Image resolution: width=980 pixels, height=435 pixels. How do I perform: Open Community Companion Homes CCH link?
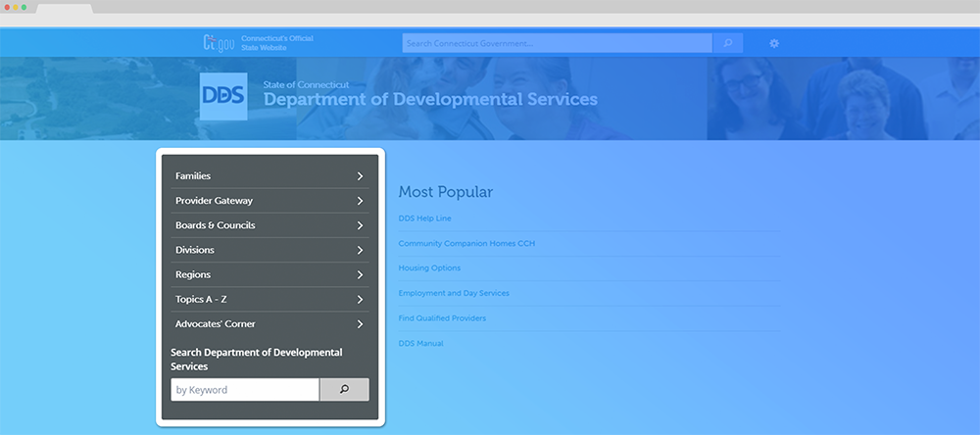pyautogui.click(x=466, y=243)
